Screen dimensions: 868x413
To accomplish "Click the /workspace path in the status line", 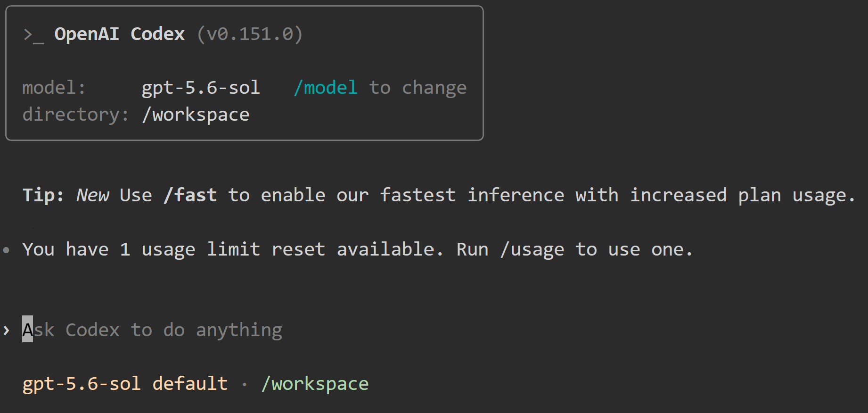I will [x=315, y=384].
